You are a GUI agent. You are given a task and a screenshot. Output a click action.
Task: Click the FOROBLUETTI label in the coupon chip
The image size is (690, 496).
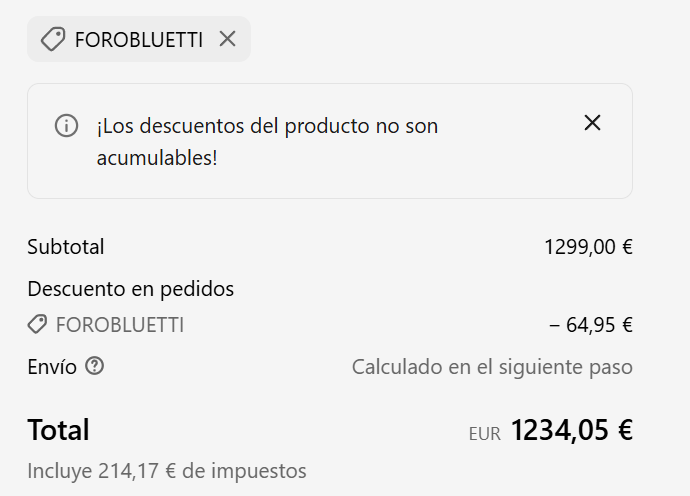click(138, 40)
